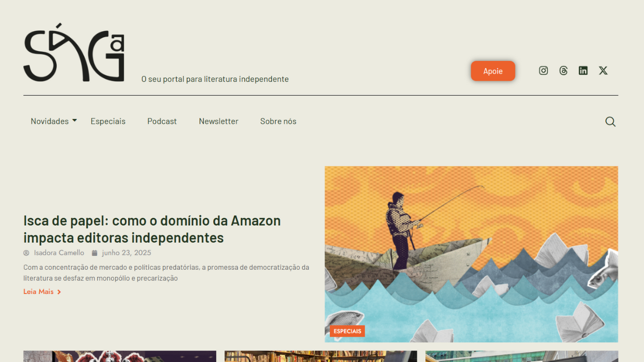Visit the Sobre nós page
Image resolution: width=644 pixels, height=362 pixels.
point(278,121)
